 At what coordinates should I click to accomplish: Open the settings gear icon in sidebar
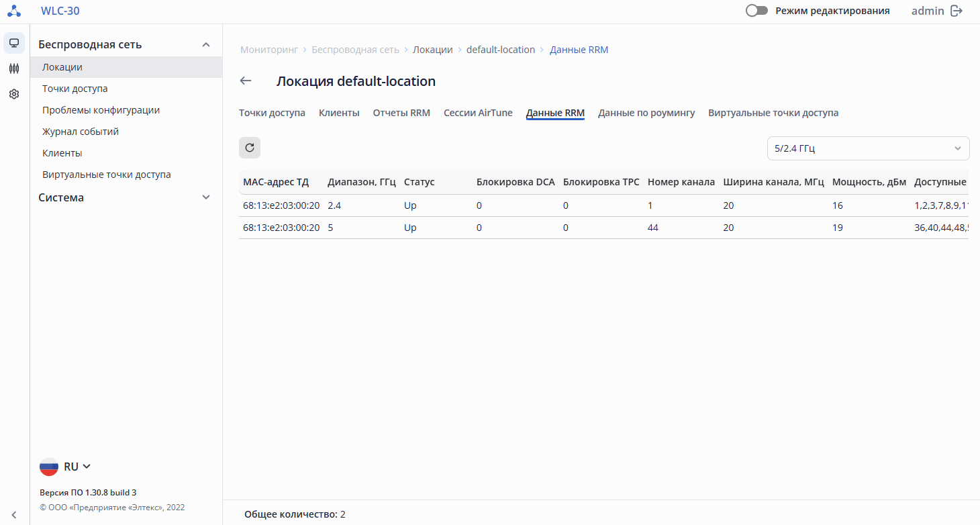(14, 95)
